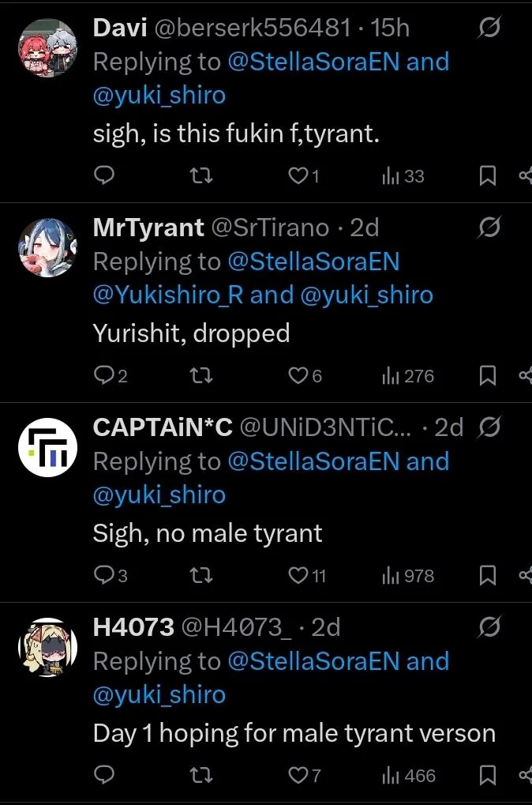
Task: Like Davi's tweet with heart icon
Action: tap(298, 176)
